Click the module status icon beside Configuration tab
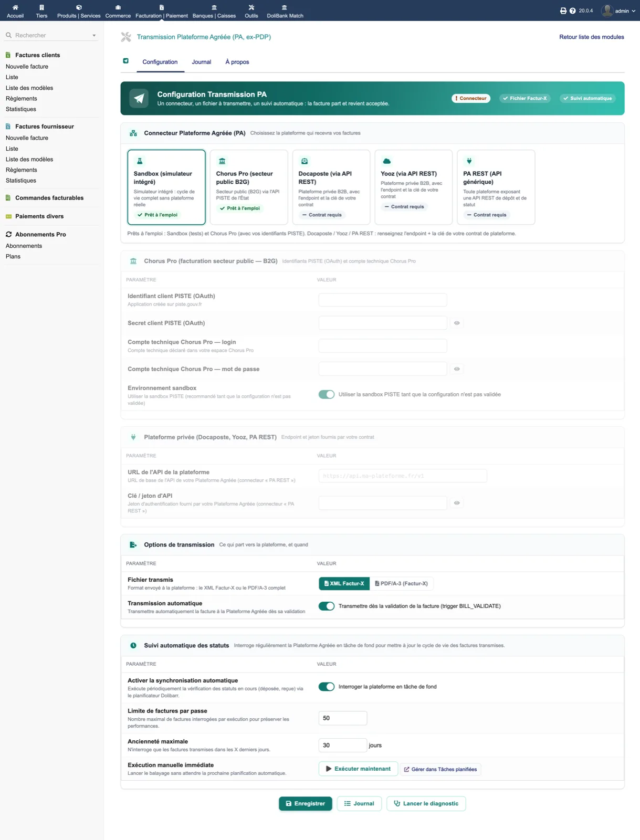Viewport: 640px width, 840px height. (x=126, y=61)
